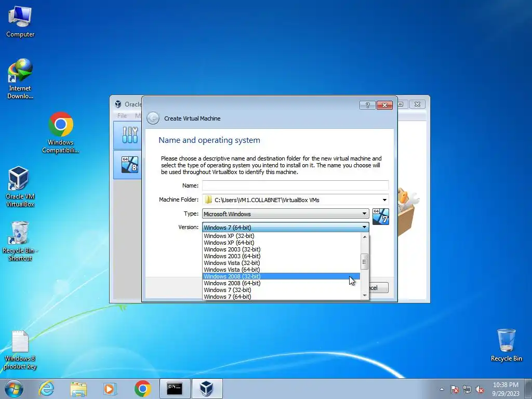Image resolution: width=532 pixels, height=399 pixels.
Task: Click into the Name input field
Action: [x=295, y=185]
